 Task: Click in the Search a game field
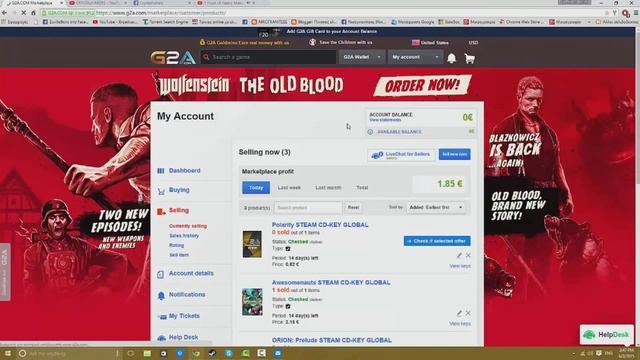point(268,57)
